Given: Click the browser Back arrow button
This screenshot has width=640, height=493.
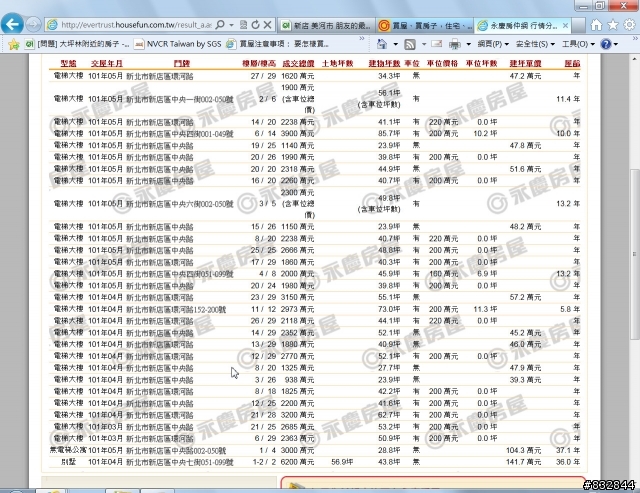Looking at the screenshot, I should tap(12, 23).
